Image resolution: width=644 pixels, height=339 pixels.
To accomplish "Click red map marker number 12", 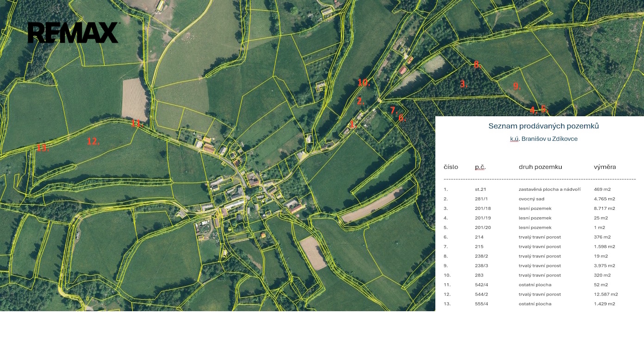I will click(x=93, y=142).
